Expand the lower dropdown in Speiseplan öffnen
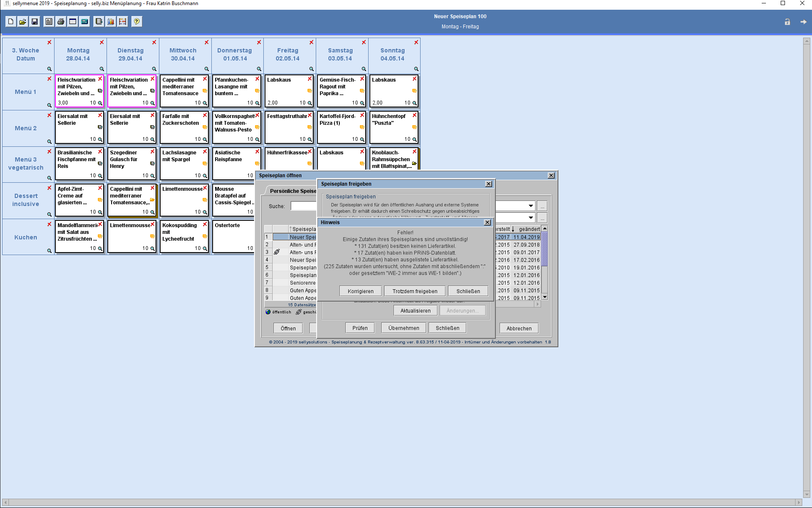 pyautogui.click(x=530, y=218)
